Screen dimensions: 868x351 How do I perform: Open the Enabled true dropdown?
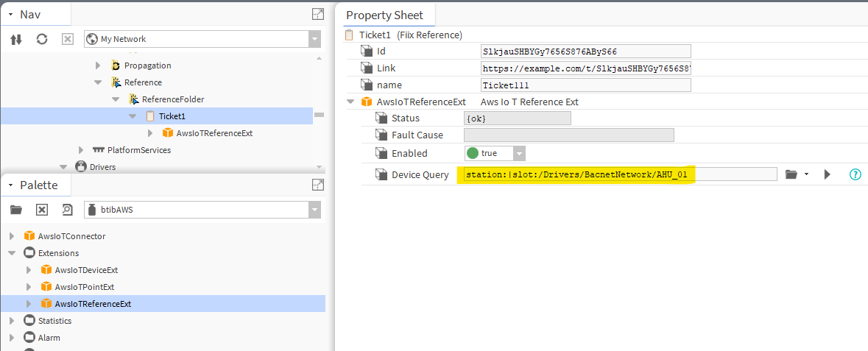[519, 153]
